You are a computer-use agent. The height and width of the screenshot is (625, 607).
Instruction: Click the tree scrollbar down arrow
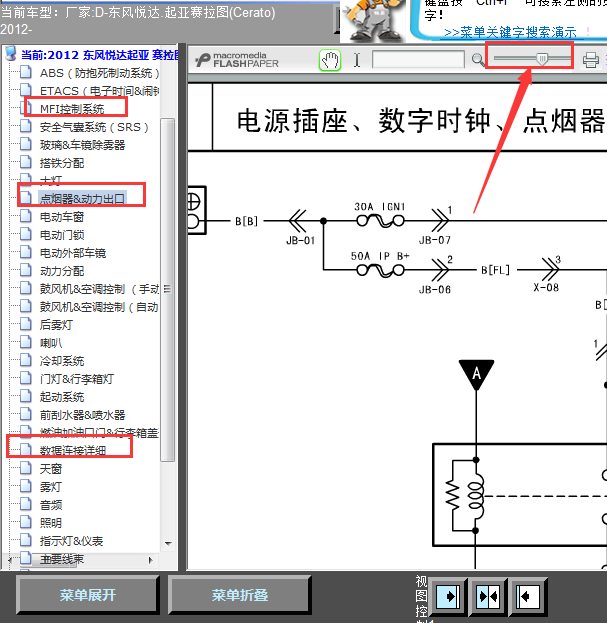click(x=168, y=544)
